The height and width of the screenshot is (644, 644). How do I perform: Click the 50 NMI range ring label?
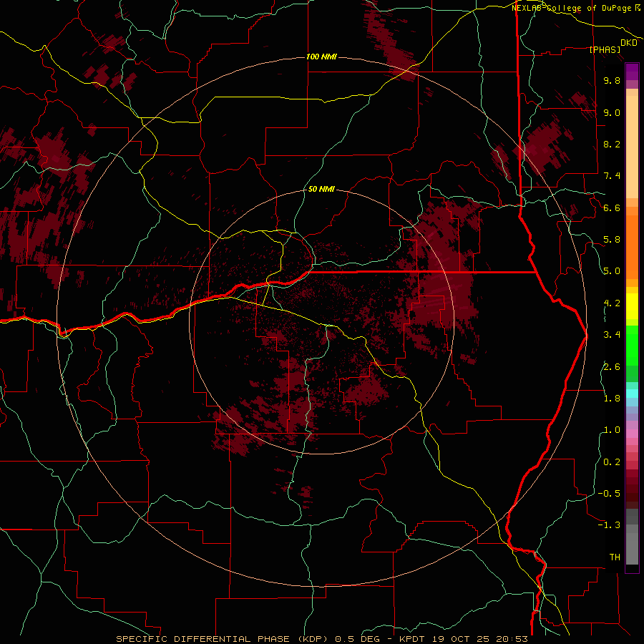click(x=321, y=190)
